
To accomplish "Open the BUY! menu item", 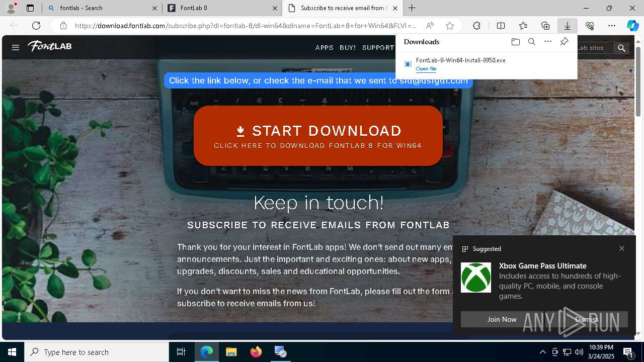I will (348, 48).
